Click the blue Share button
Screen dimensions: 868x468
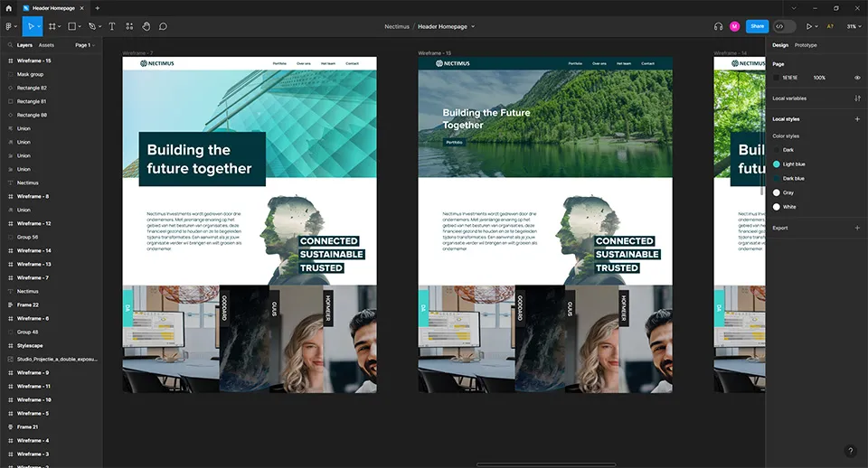pos(756,26)
